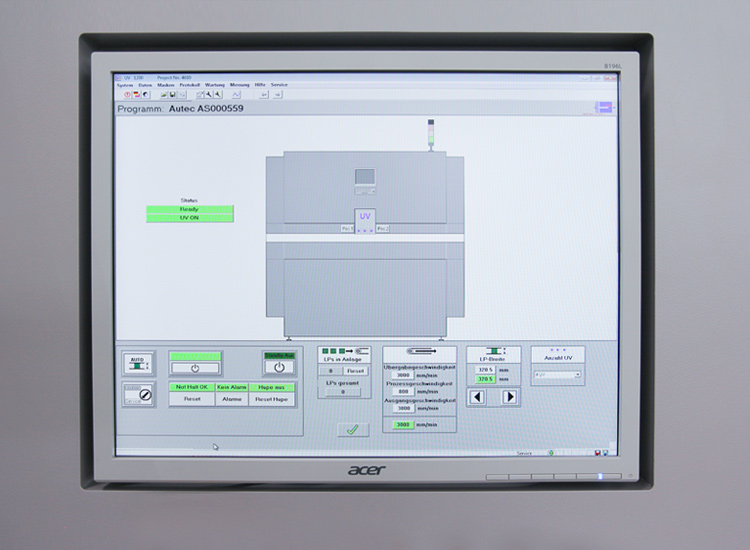Toggle the main power button
750x550 pixels.
(195, 367)
